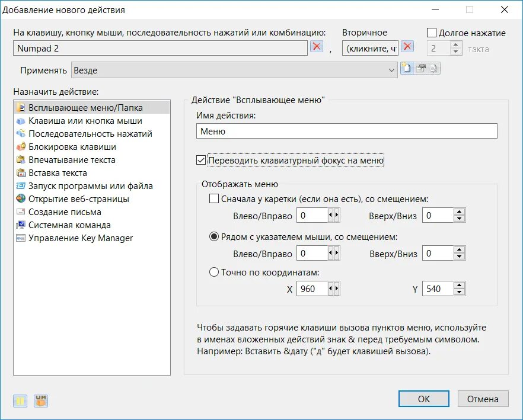Close the Добавление нового действия dialog
This screenshot has height=420, width=523.
tap(504, 9)
